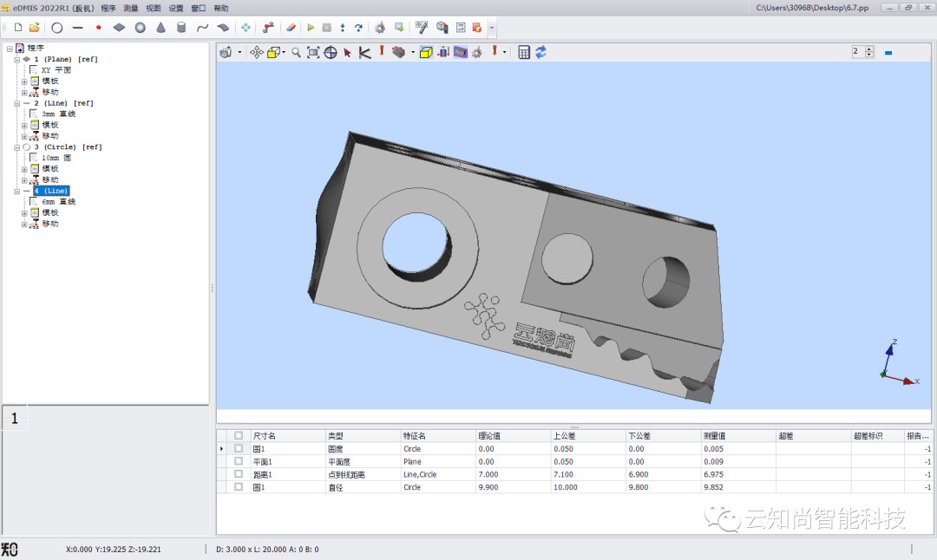The image size is (937, 560).
Task: Run the program with the green play button
Action: pyautogui.click(x=311, y=28)
